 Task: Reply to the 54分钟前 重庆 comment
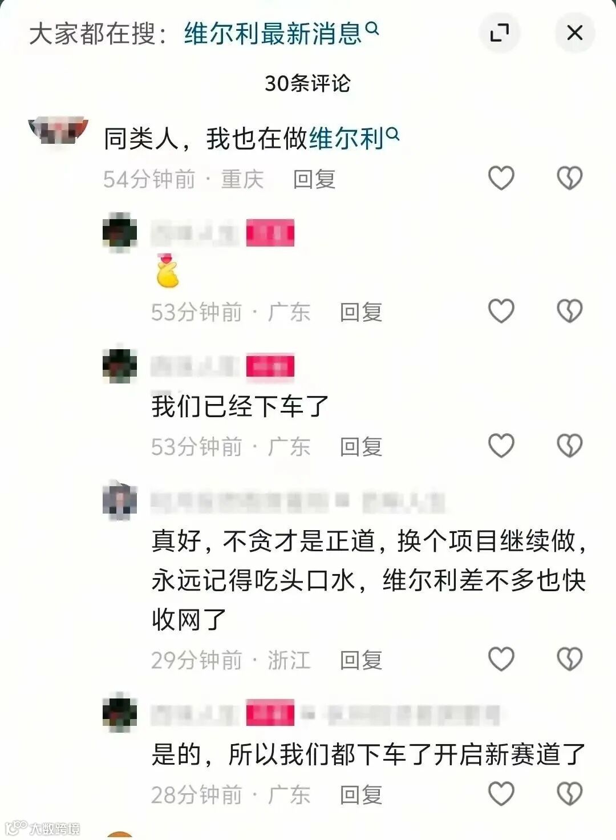(314, 179)
